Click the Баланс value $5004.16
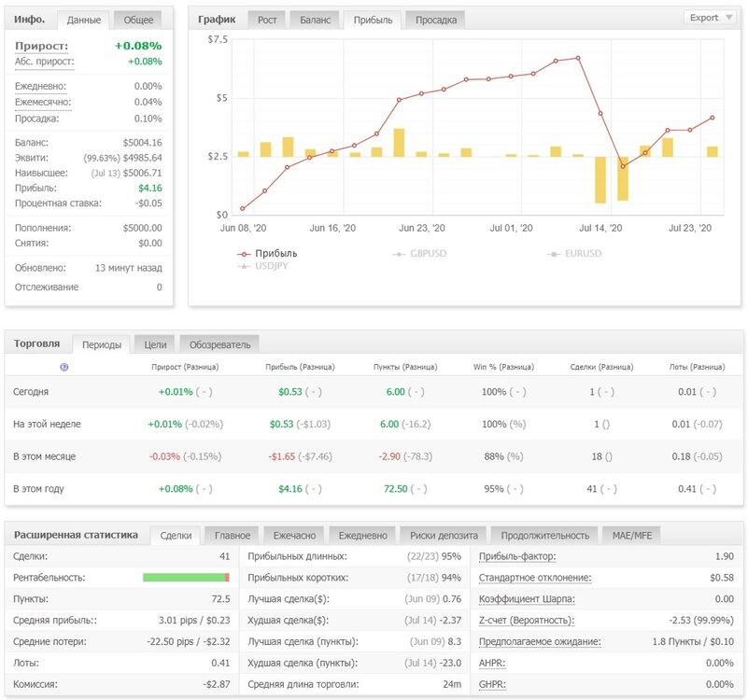Image resolution: width=748 pixels, height=700 pixels. (142, 143)
